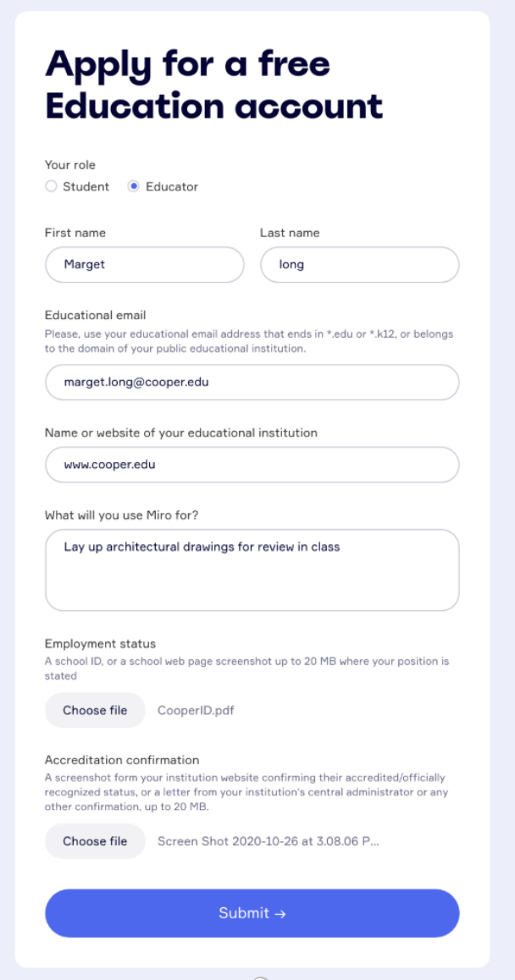Click the 'Your role' label

point(70,165)
